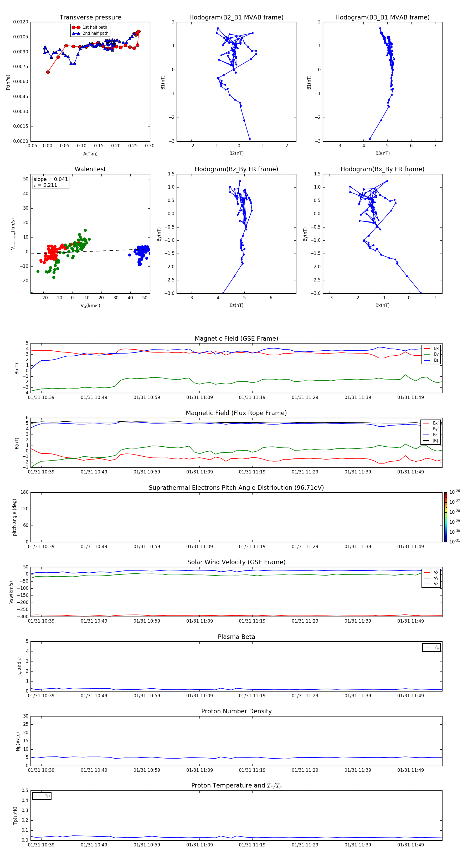Click the VA(km/s) x-axis label

90,306
